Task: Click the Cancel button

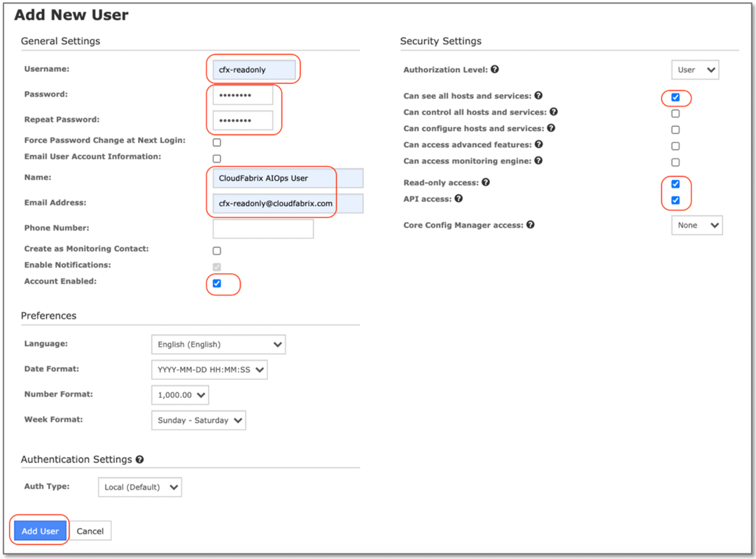Action: tap(90, 530)
